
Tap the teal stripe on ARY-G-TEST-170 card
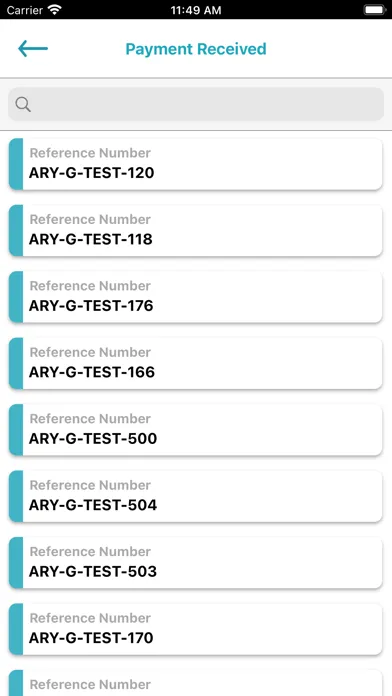tap(16, 629)
